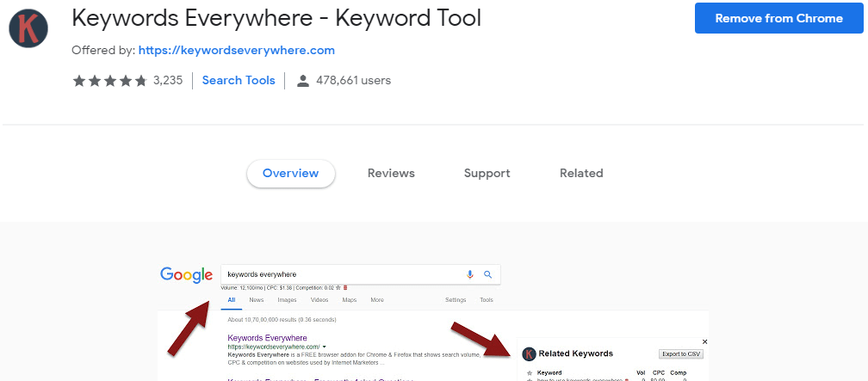This screenshot has width=868, height=381.
Task: Click the star rating icons
Action: 109,81
